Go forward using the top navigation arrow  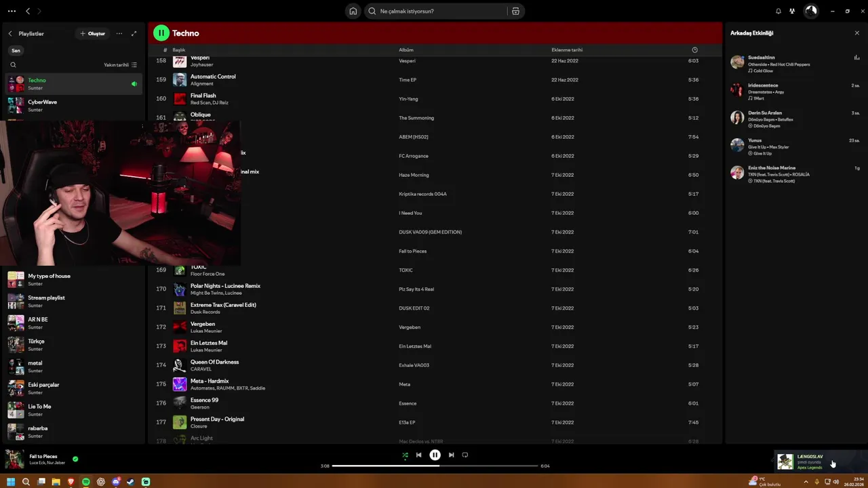39,11
